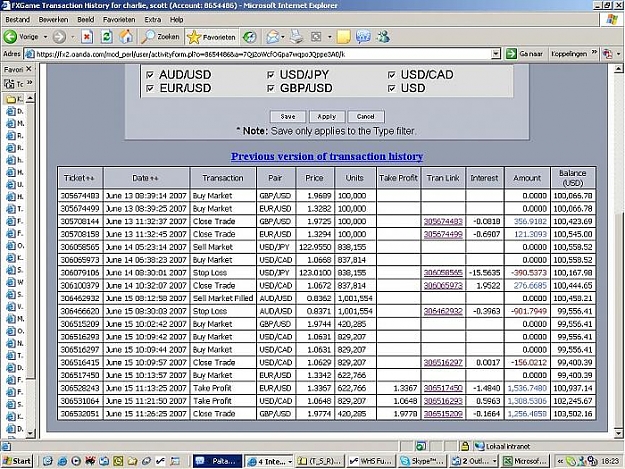625x469 pixels.
Task: Print the page with the printer icon
Action: pos(296,37)
